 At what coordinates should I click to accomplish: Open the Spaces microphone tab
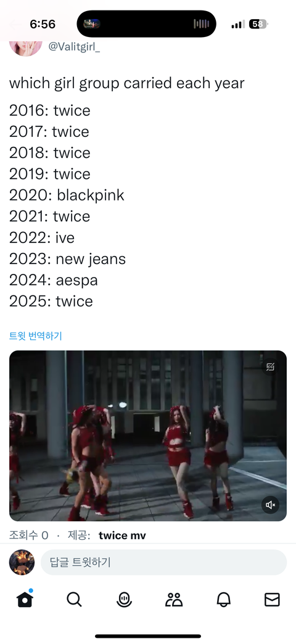124,600
